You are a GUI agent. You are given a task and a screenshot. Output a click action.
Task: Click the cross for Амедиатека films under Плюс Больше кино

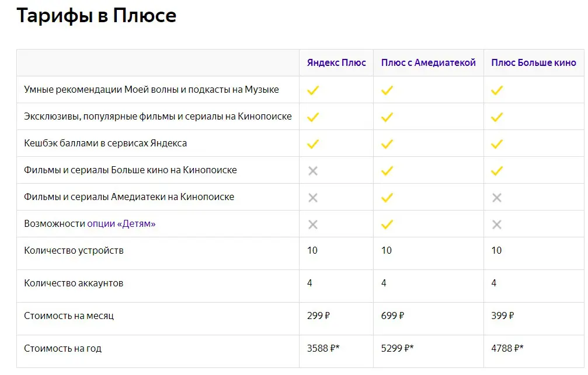pyautogui.click(x=497, y=198)
